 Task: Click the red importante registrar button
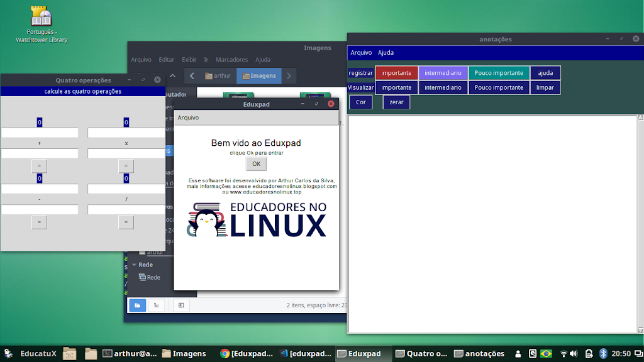(396, 73)
